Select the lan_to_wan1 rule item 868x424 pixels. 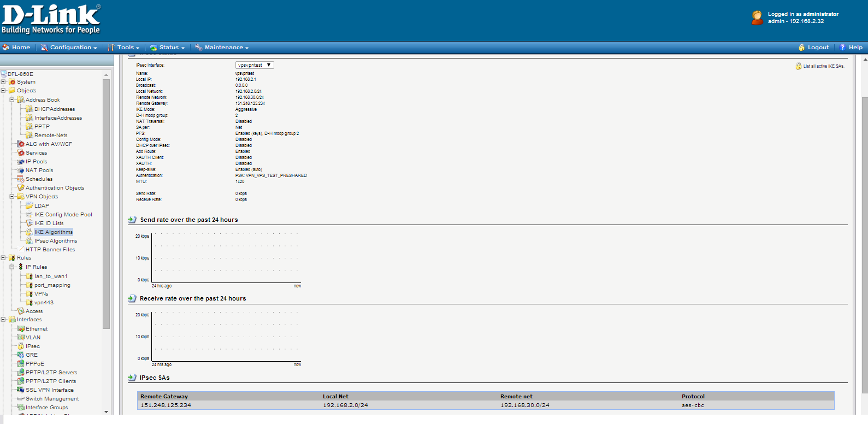(x=51, y=276)
